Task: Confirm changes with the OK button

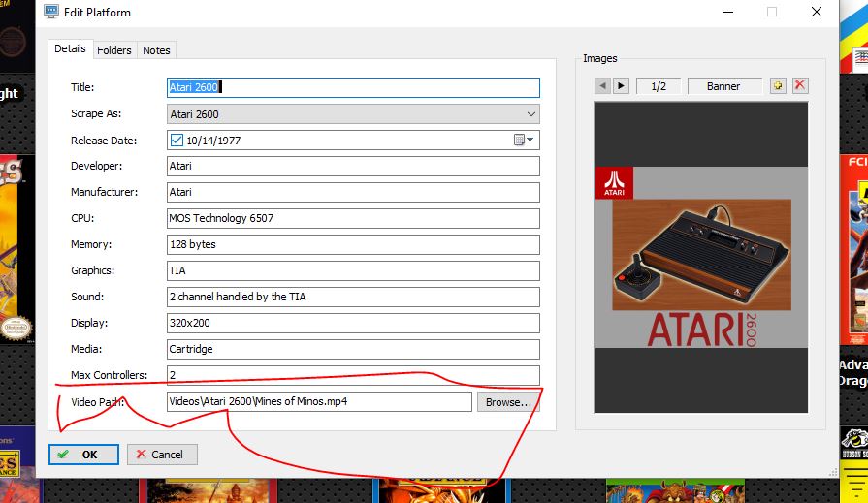Action: pos(83,455)
